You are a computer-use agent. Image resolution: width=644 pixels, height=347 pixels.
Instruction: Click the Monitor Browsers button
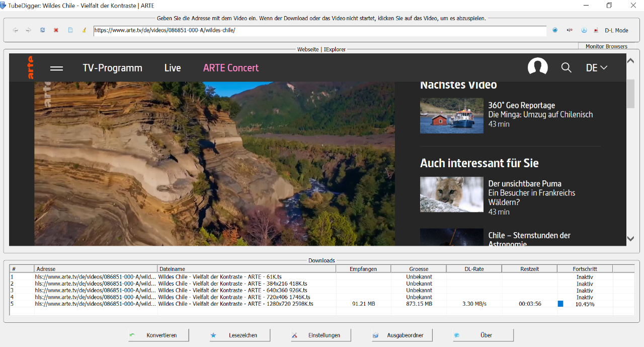tap(606, 46)
